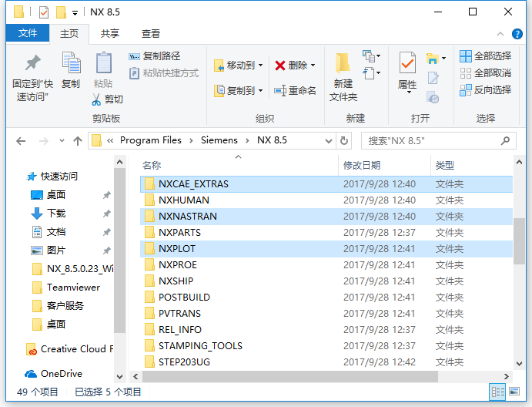532x407 pixels.
Task: Click the Siemens breadcrumb
Action: click(x=219, y=140)
